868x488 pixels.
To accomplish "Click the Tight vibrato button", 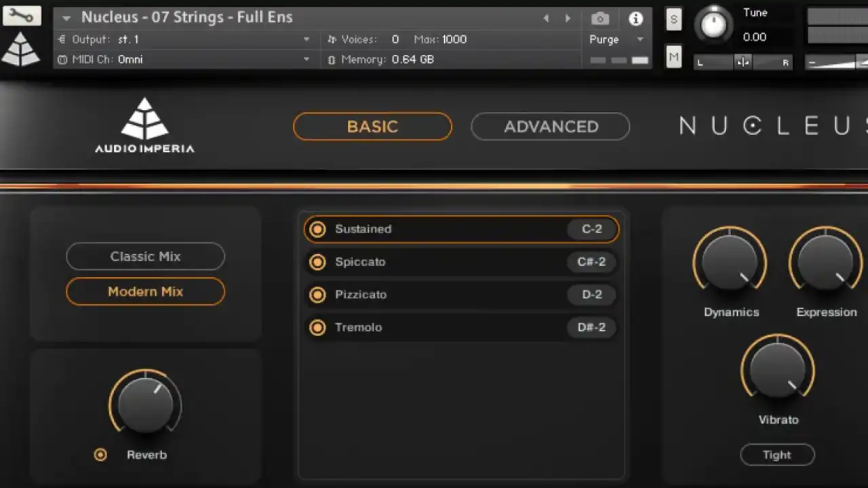I will pyautogui.click(x=777, y=455).
